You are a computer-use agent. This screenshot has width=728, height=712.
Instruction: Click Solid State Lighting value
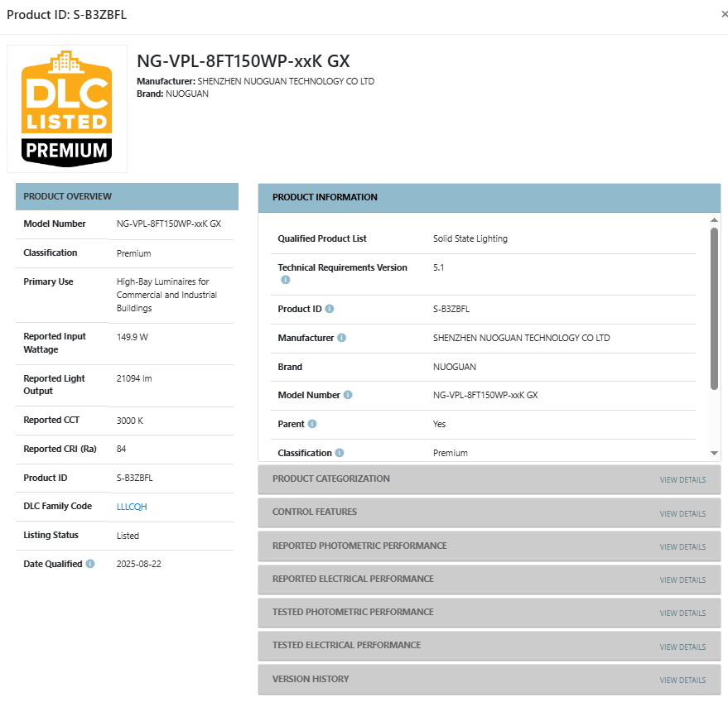470,238
